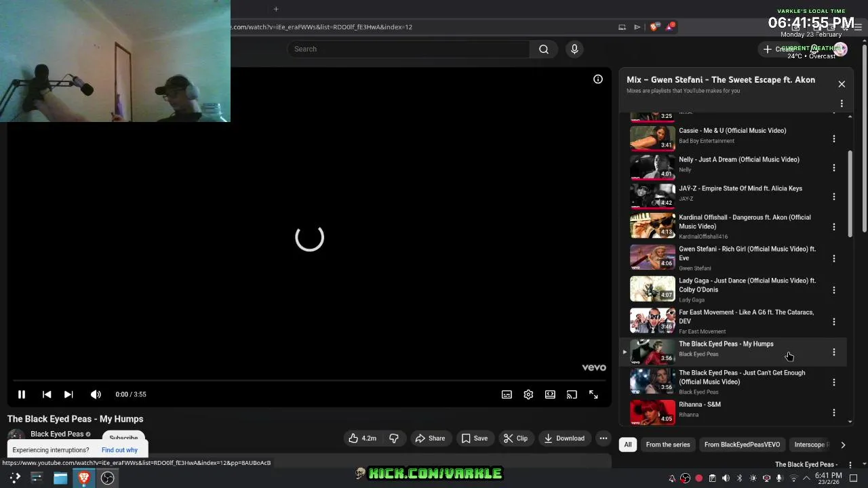
Task: Click the video progress bar
Action: [309, 380]
